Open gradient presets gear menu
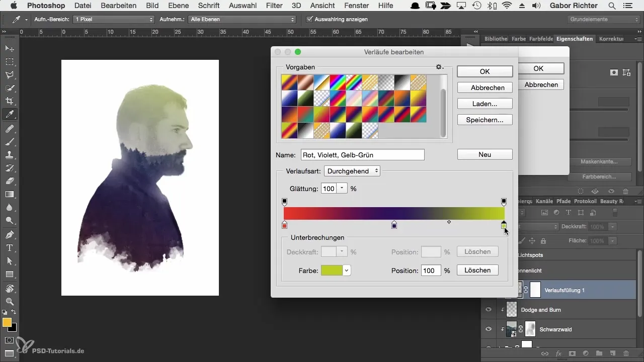 (x=439, y=67)
